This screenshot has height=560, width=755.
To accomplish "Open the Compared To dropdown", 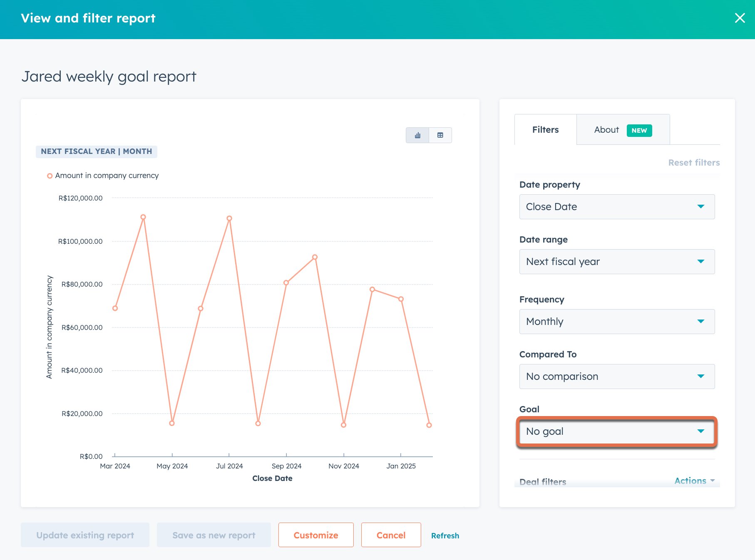I will click(x=616, y=376).
